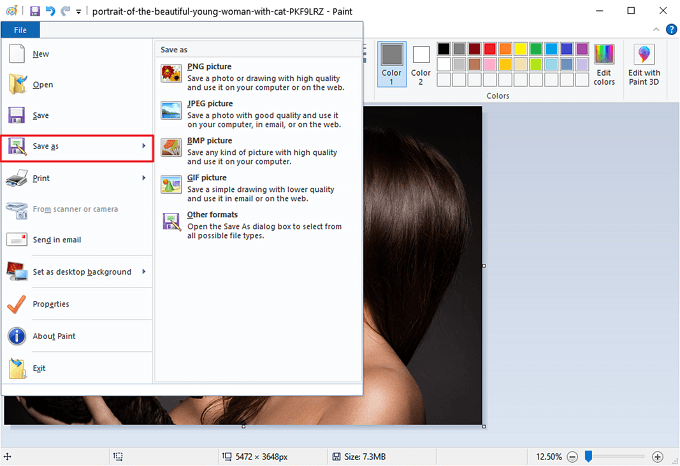The image size is (680, 466).
Task: Click the blue Help question mark icon
Action: pos(671,29)
